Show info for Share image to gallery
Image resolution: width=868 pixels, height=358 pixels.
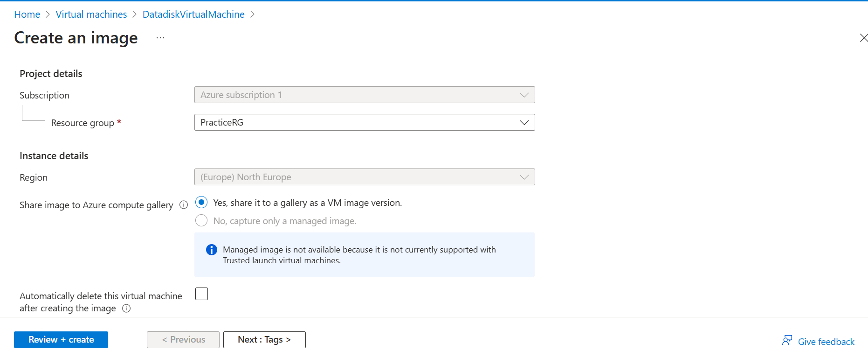point(184,205)
